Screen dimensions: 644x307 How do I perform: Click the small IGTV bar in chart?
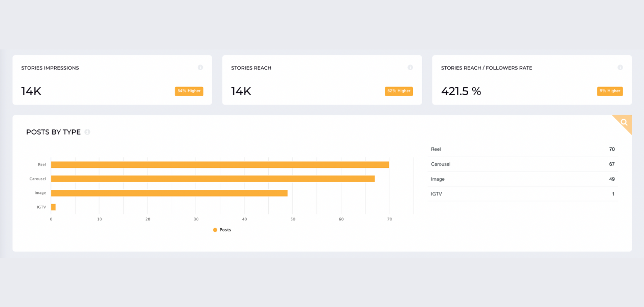click(x=53, y=207)
